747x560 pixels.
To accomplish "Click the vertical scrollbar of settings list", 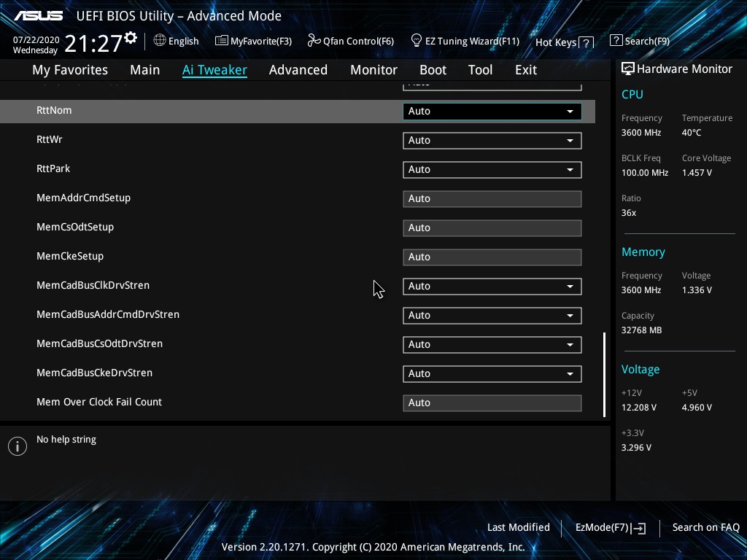I will (604, 375).
